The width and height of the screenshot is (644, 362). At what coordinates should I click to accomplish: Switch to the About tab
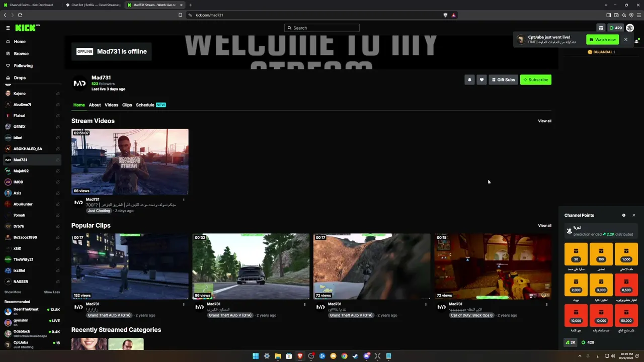click(95, 105)
